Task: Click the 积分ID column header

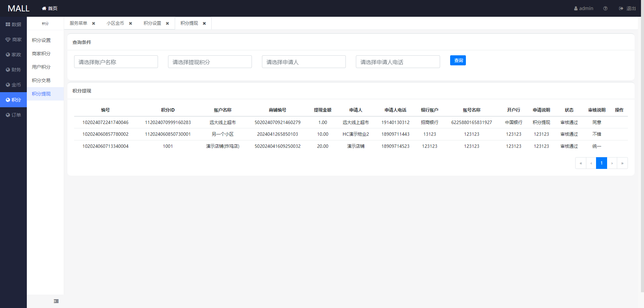Action: [x=168, y=110]
